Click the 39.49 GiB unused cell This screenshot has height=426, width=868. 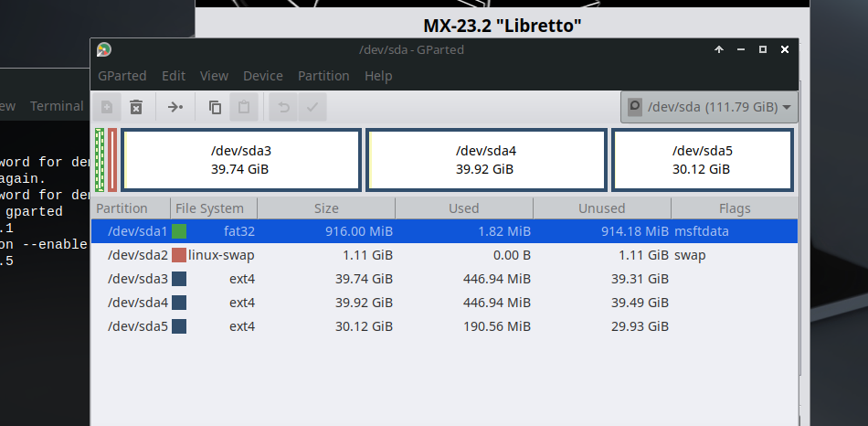coord(640,303)
